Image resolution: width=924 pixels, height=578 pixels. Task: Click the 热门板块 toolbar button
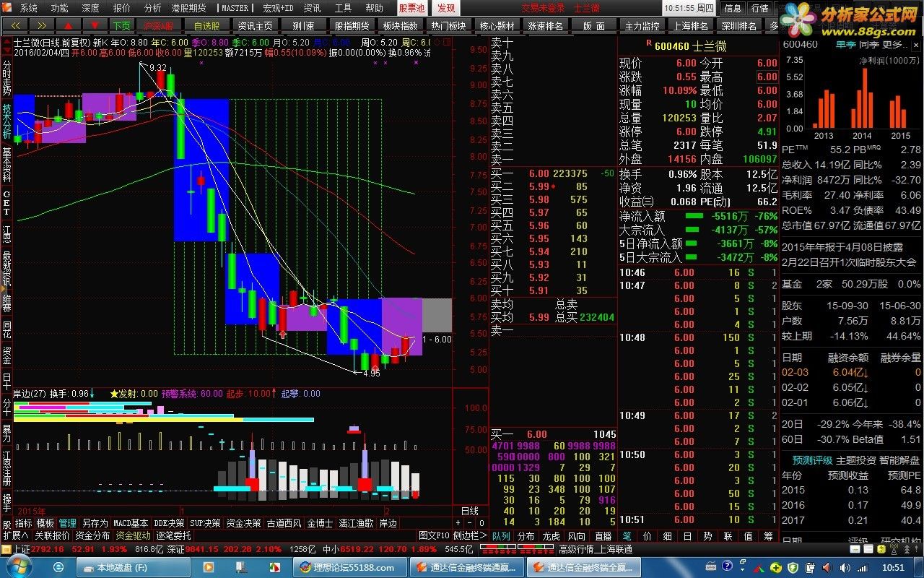click(x=448, y=25)
